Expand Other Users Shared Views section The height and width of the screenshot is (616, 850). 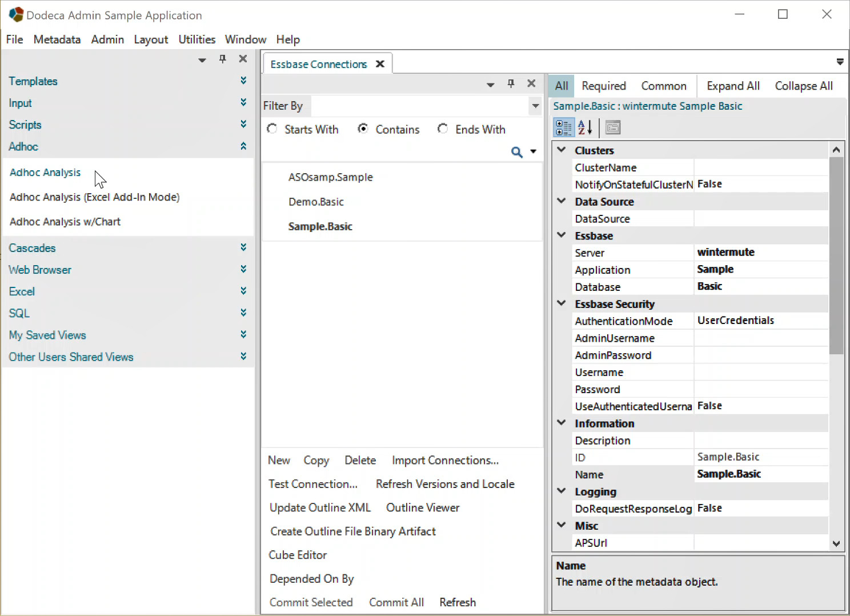243,356
